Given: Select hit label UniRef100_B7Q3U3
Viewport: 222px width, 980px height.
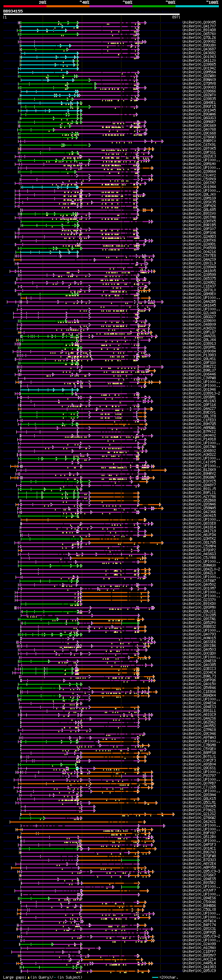Looking at the screenshot, I should (199, 860).
